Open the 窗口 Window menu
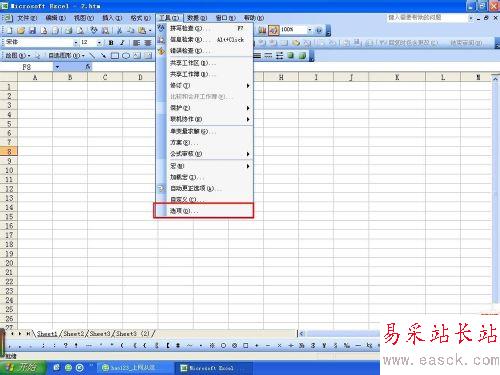 tap(225, 18)
